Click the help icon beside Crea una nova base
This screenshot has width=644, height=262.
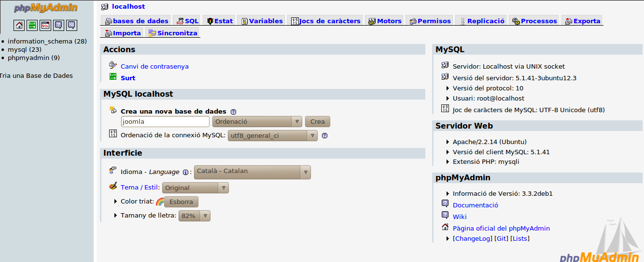(x=233, y=112)
